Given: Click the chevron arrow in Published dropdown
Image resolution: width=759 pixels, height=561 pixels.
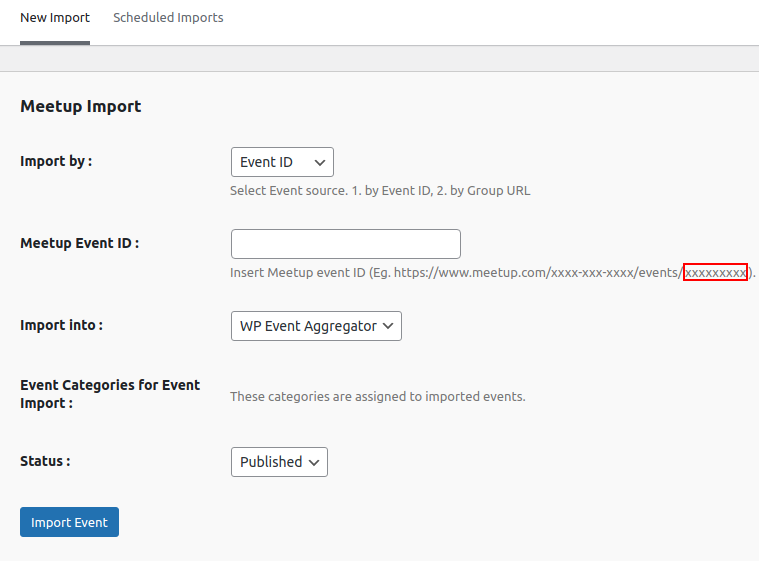Looking at the screenshot, I should point(314,462).
